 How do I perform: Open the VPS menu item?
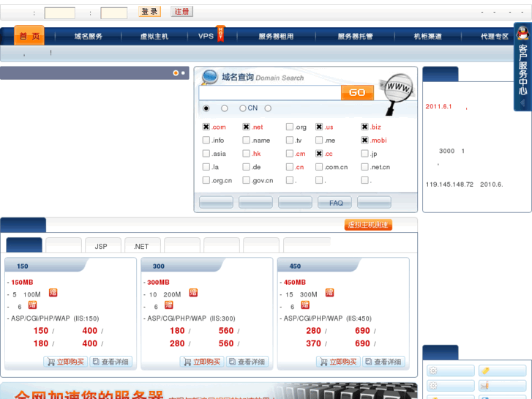click(206, 36)
